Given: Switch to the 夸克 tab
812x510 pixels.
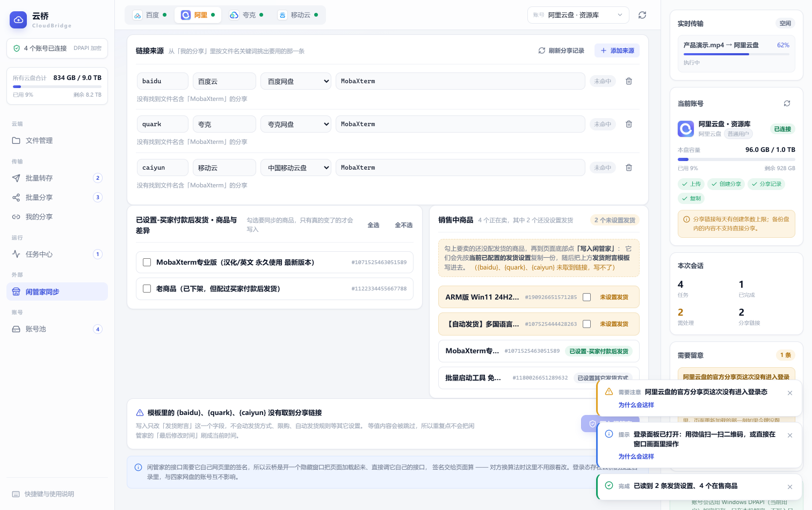Looking at the screenshot, I should click(x=246, y=15).
